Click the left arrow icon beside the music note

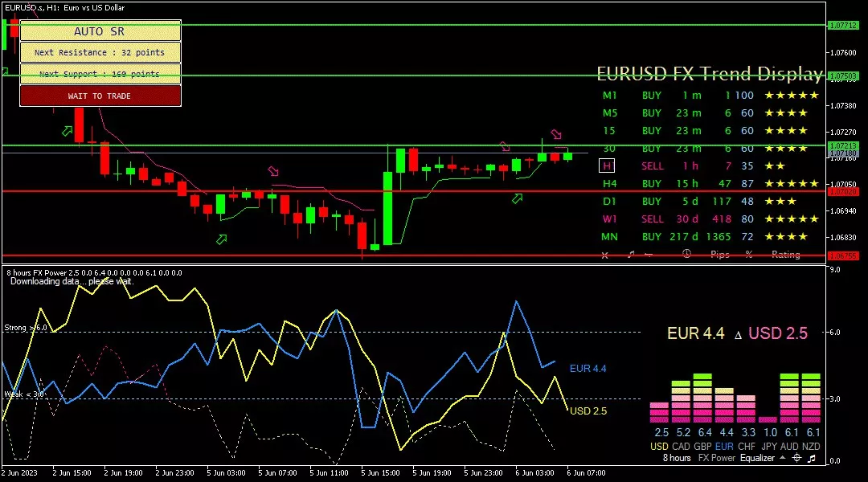[649, 255]
